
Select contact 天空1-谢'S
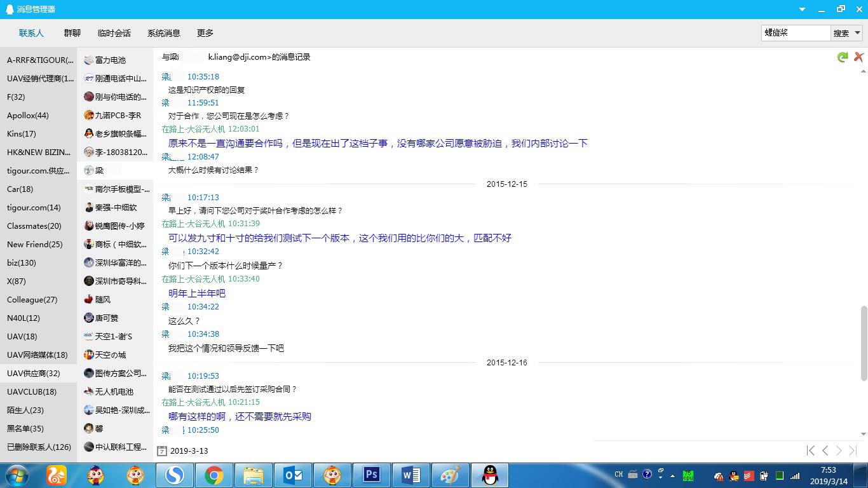point(115,336)
